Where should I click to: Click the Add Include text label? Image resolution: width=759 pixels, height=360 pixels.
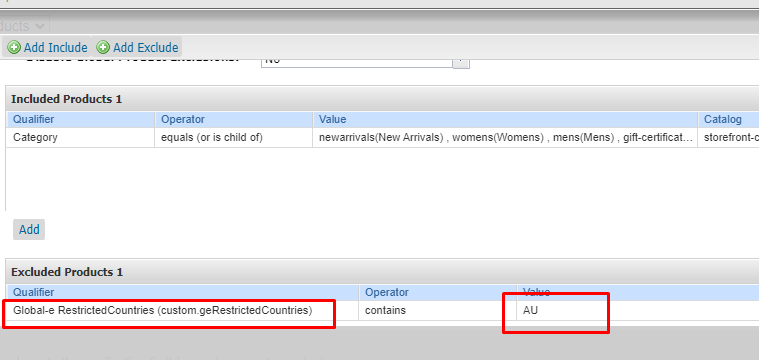click(x=56, y=47)
